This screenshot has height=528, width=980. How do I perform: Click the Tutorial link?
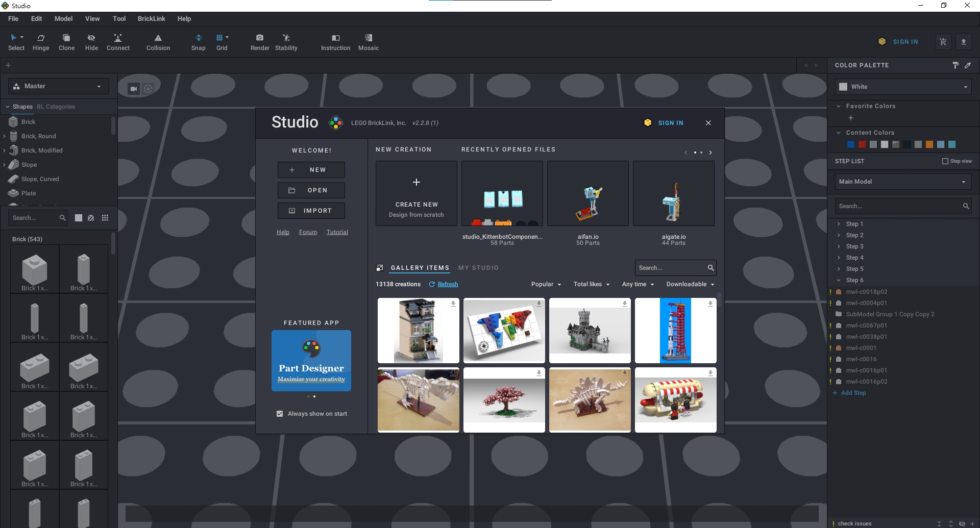click(337, 232)
